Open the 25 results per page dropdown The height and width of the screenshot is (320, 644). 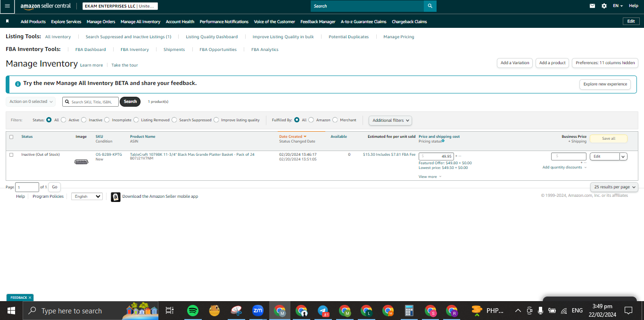click(614, 187)
